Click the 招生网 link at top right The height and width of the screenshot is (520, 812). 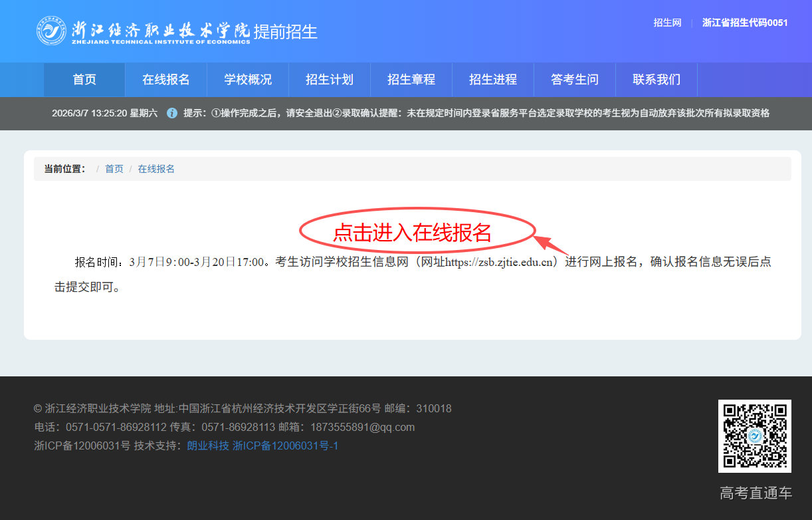[667, 23]
